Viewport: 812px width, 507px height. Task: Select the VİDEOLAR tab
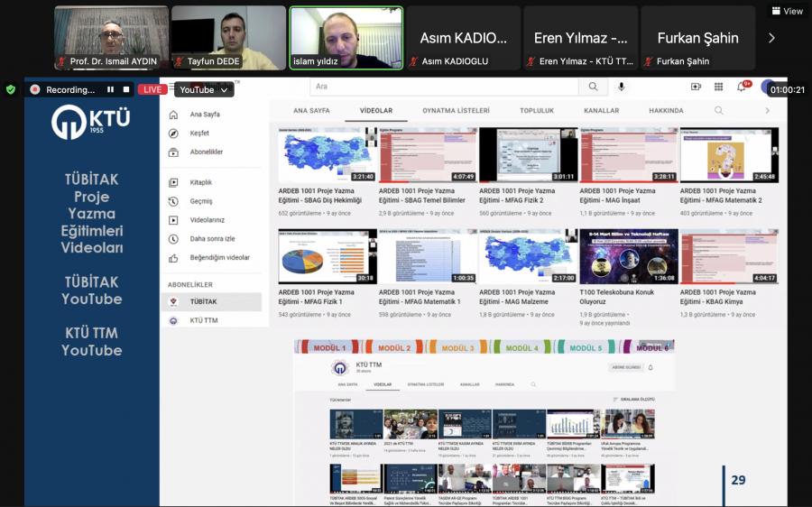(376, 111)
